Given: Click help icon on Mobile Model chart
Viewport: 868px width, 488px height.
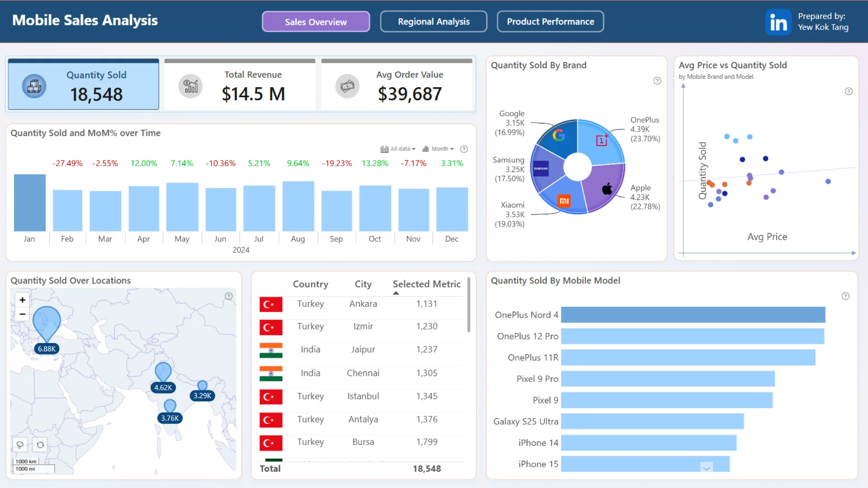Looking at the screenshot, I should pos(845,296).
